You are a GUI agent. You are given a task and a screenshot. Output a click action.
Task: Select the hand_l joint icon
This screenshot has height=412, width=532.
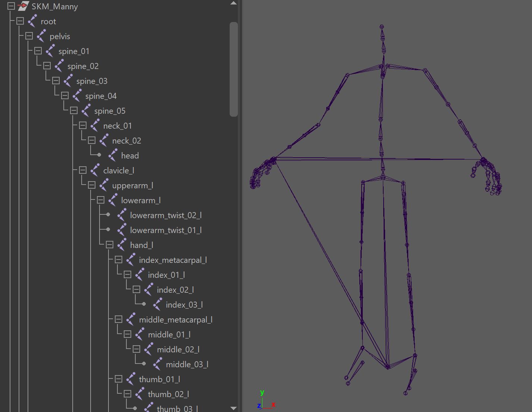(122, 245)
